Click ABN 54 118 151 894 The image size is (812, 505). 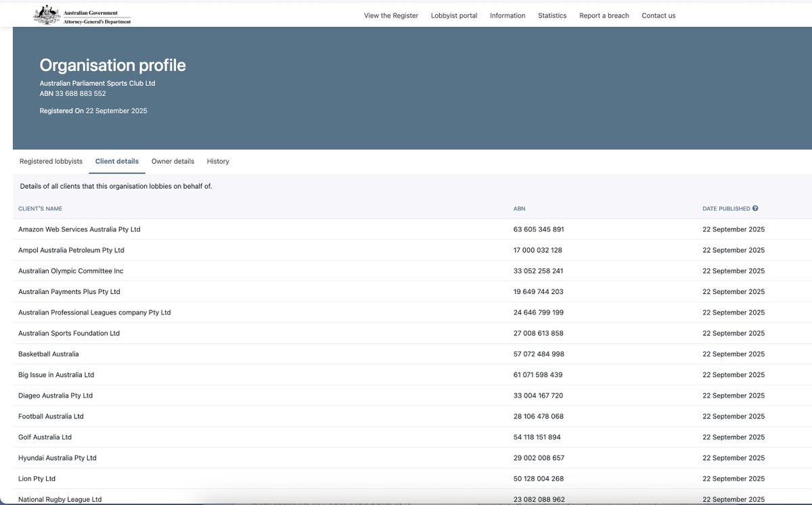[x=537, y=437]
